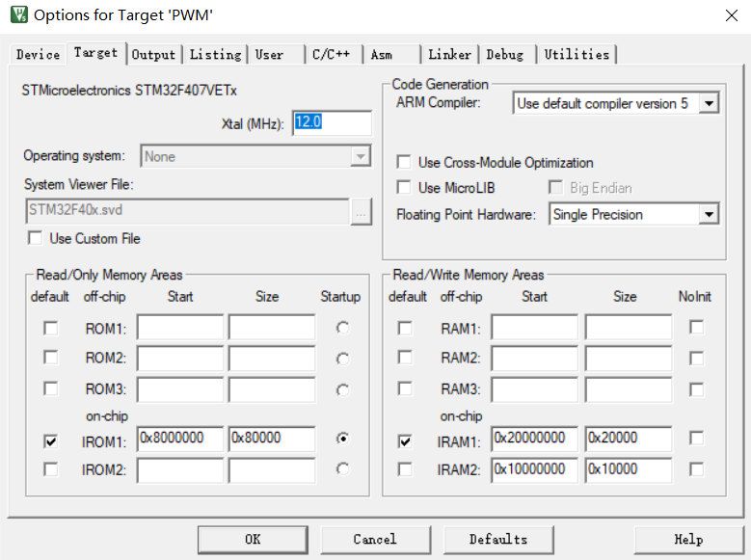This screenshot has height=560, width=751.
Task: Edit the IRAM1 Size value 0x20000
Action: [629, 439]
